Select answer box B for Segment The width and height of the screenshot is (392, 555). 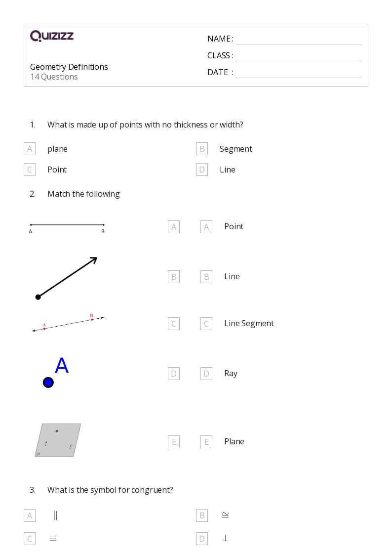tap(202, 149)
